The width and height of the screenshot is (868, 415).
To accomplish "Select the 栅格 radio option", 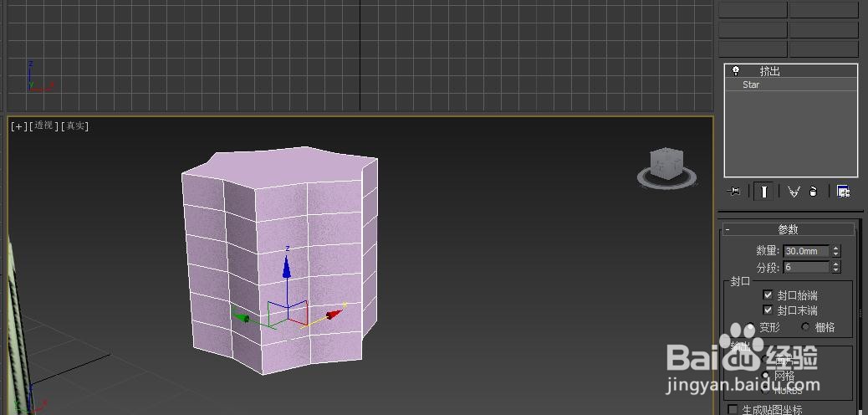I will (x=805, y=327).
